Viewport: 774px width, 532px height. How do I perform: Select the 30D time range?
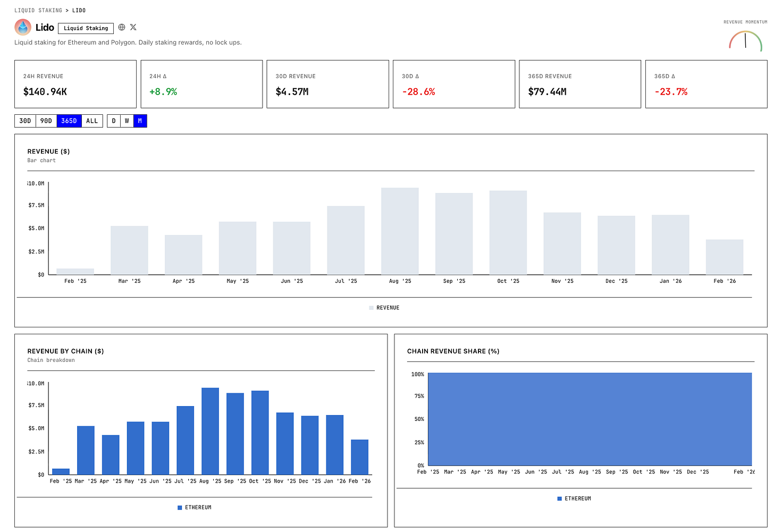click(25, 121)
